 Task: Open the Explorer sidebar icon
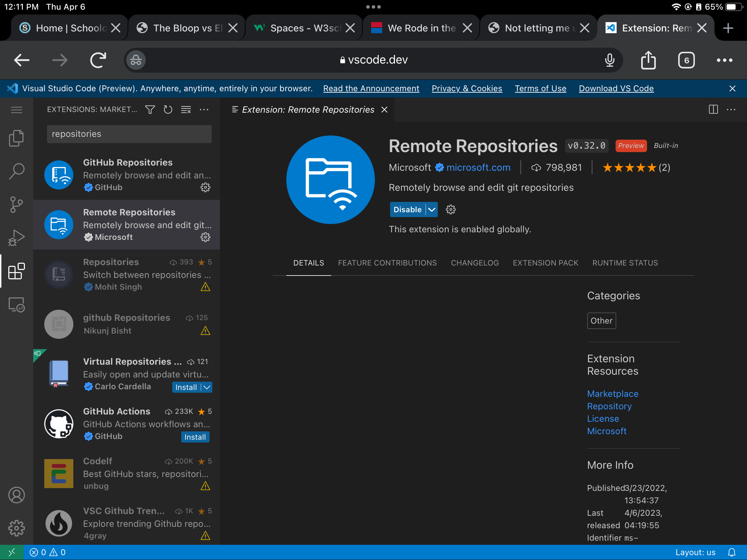click(16, 138)
